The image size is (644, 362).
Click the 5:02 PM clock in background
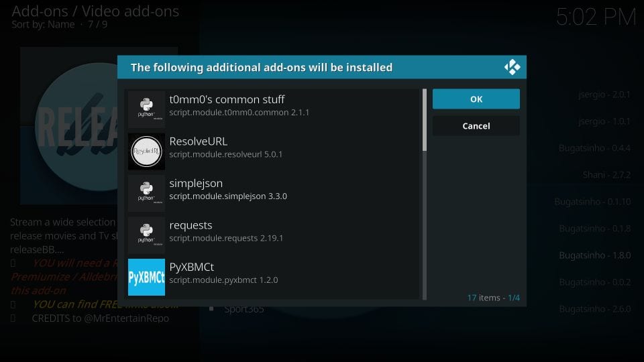pos(596,17)
